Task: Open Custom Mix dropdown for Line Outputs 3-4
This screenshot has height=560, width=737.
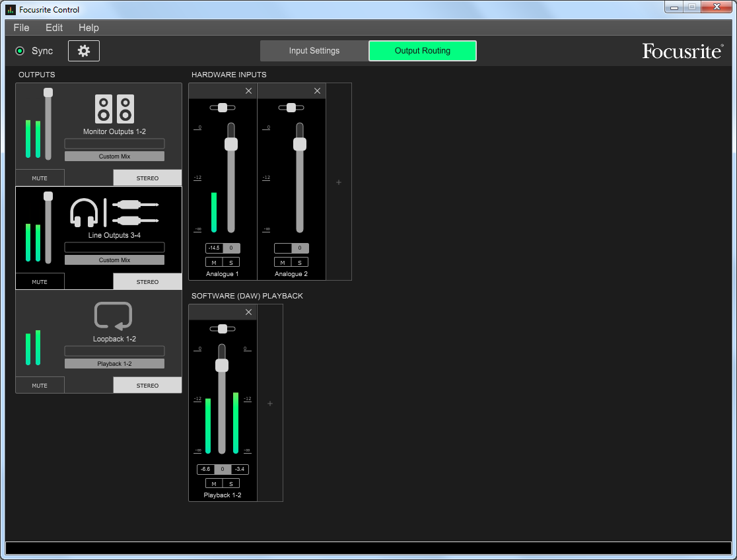Action: click(114, 260)
